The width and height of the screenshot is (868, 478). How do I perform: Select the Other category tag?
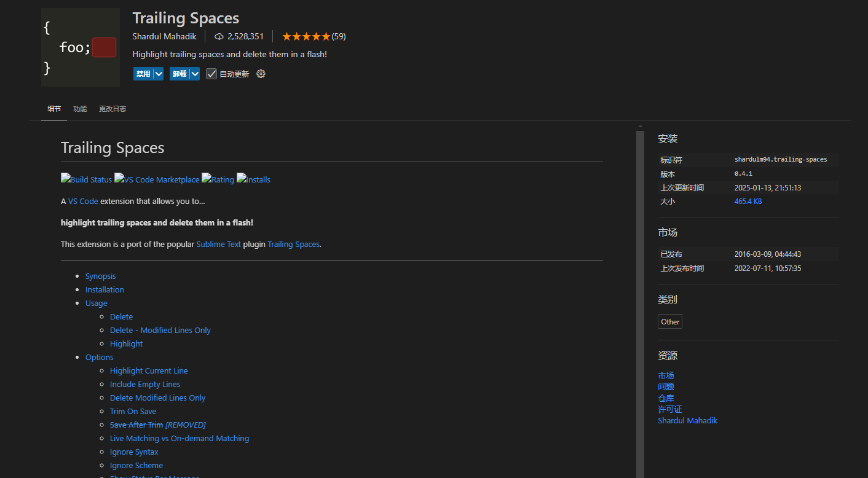(x=670, y=321)
